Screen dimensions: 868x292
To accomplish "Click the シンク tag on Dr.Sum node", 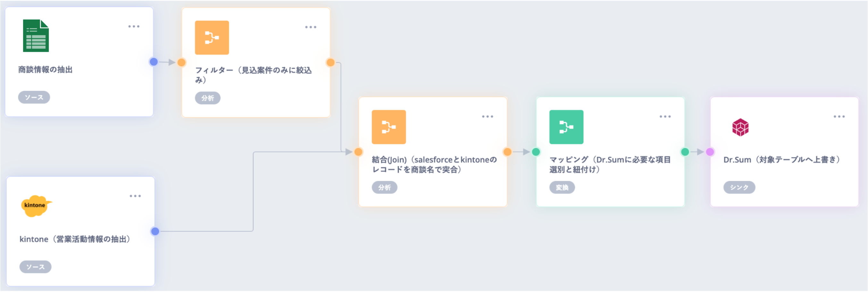I will pyautogui.click(x=739, y=187).
